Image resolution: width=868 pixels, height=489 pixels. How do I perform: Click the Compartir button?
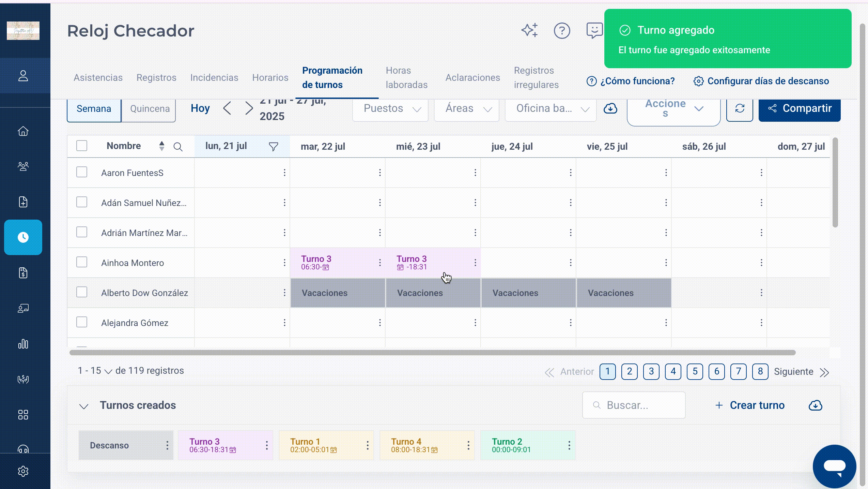pyautogui.click(x=800, y=109)
